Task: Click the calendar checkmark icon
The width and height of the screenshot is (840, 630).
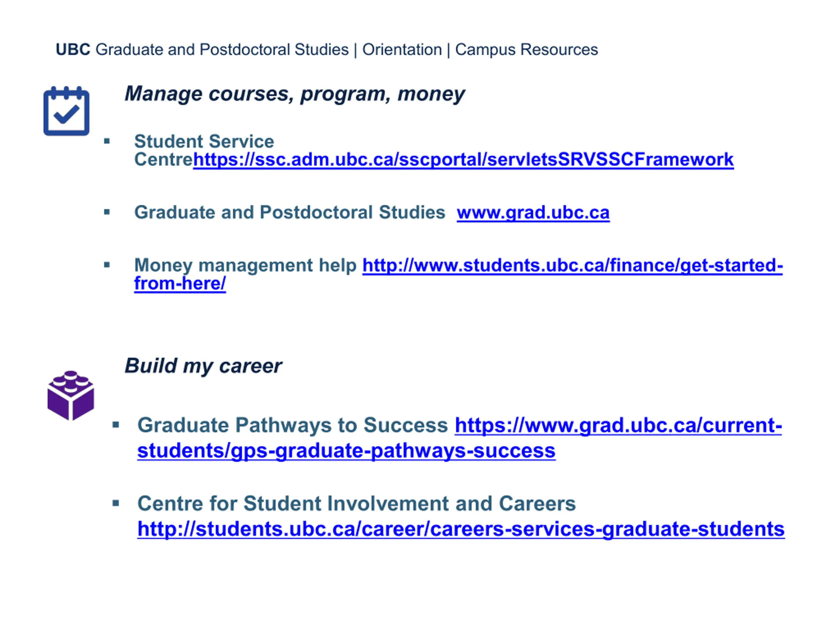Action: pyautogui.click(x=67, y=111)
